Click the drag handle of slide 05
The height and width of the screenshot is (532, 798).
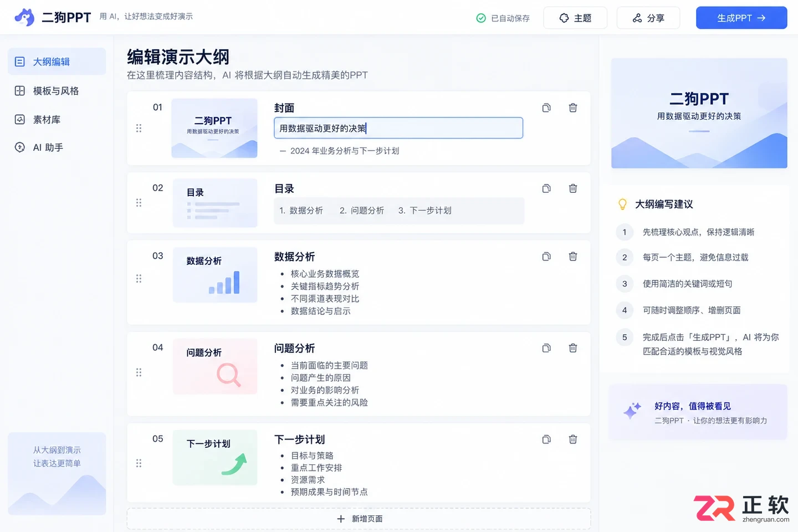139,463
